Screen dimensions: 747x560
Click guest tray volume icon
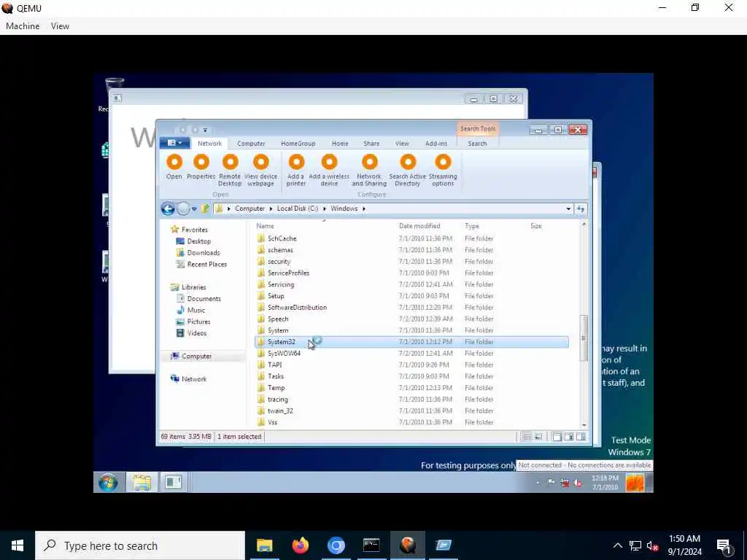(x=578, y=483)
